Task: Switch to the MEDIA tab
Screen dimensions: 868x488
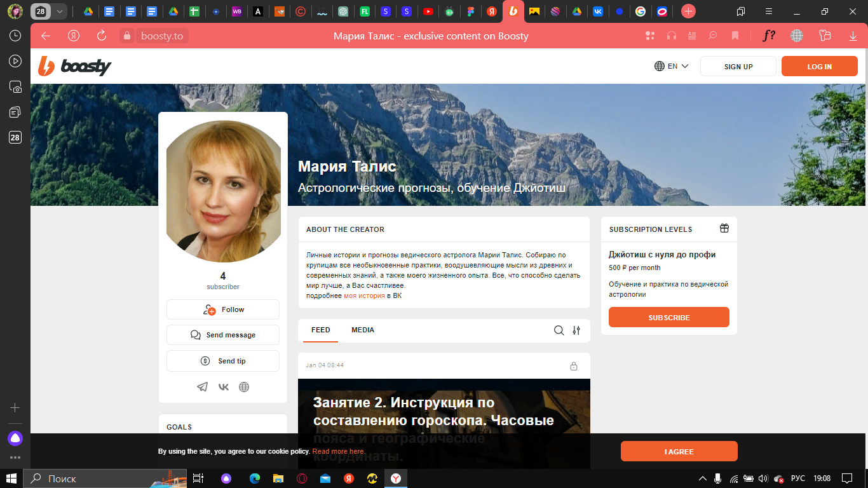Action: (x=363, y=330)
